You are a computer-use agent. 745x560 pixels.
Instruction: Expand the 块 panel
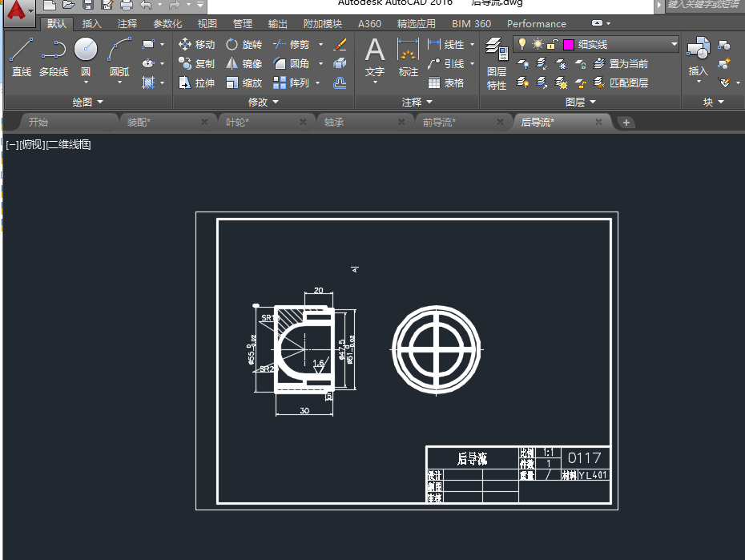[713, 102]
